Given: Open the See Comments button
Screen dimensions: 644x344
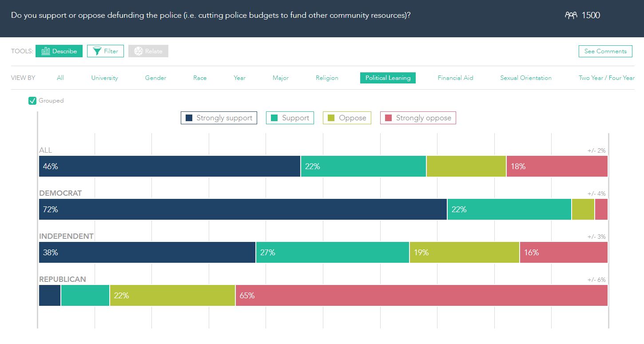Looking at the screenshot, I should (605, 51).
